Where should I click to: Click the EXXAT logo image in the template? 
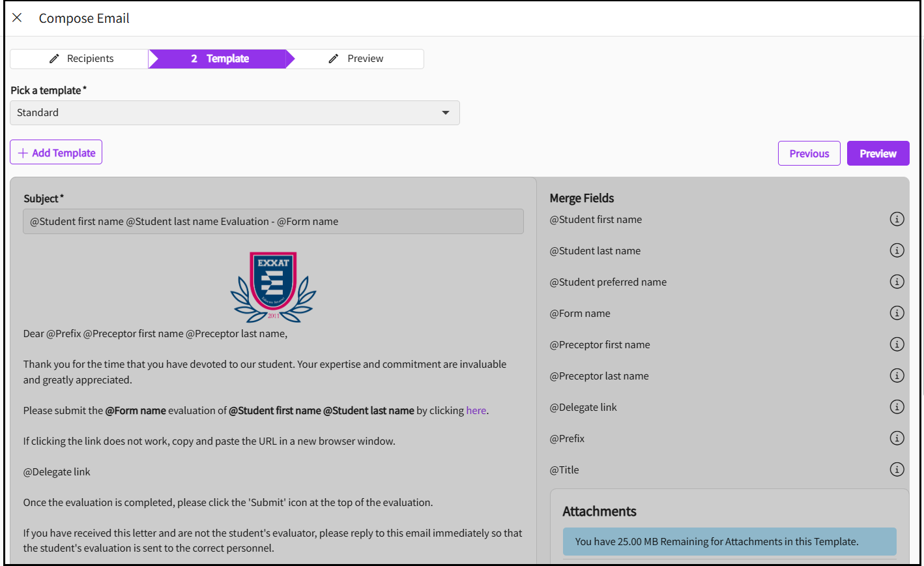274,286
